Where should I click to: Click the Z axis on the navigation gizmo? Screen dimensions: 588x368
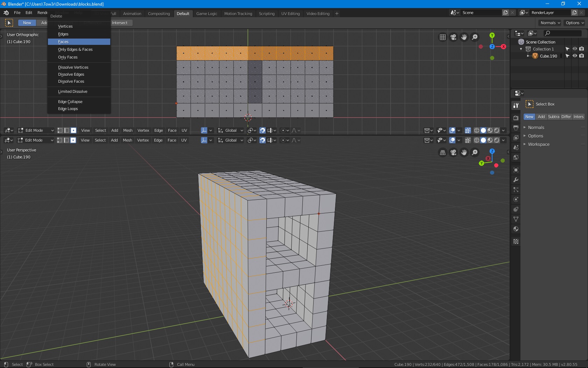492,47
